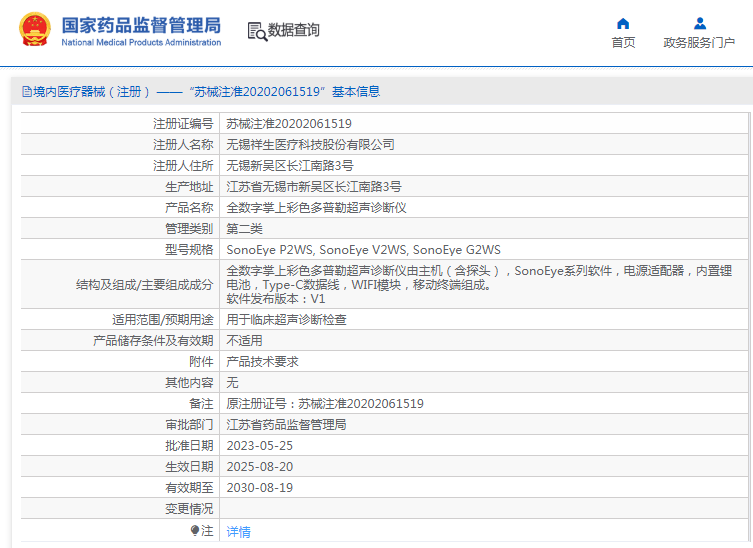Click registrant name 无锡祥生医疗科技股份有限公司
This screenshot has width=753, height=548.
tap(310, 145)
